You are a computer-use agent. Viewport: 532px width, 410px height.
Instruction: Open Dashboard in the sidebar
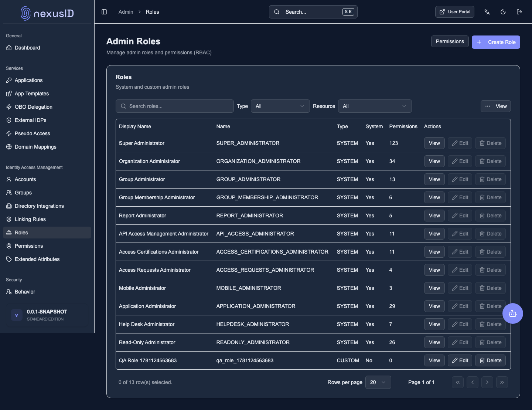(x=47, y=48)
